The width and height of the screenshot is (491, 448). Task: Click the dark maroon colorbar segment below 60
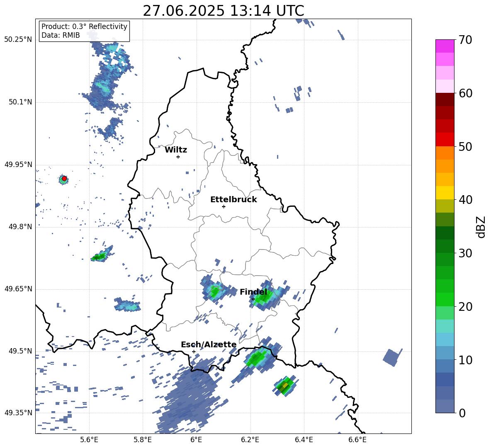pos(445,99)
